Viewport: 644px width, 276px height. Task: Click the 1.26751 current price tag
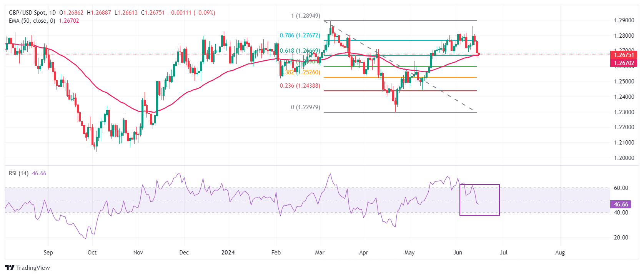(x=623, y=55)
